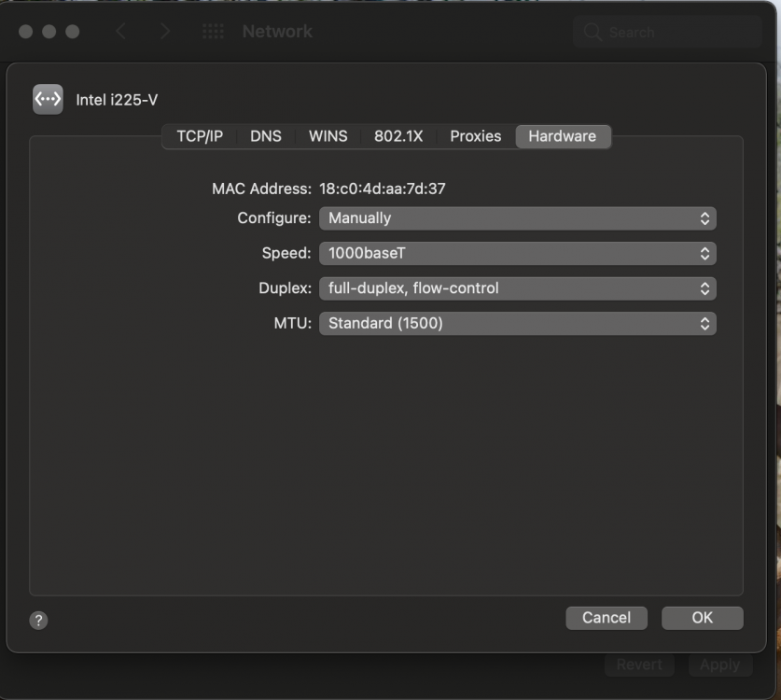Show all preferences via the grid icon

click(213, 32)
